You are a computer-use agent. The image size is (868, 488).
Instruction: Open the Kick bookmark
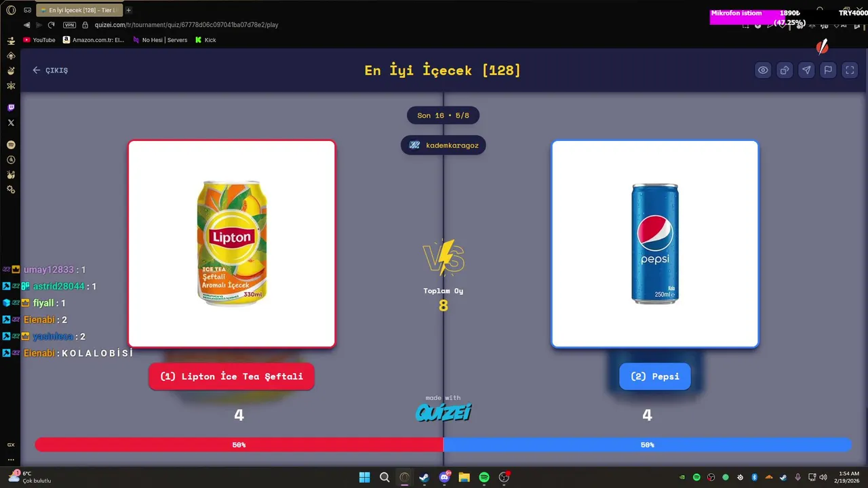205,40
